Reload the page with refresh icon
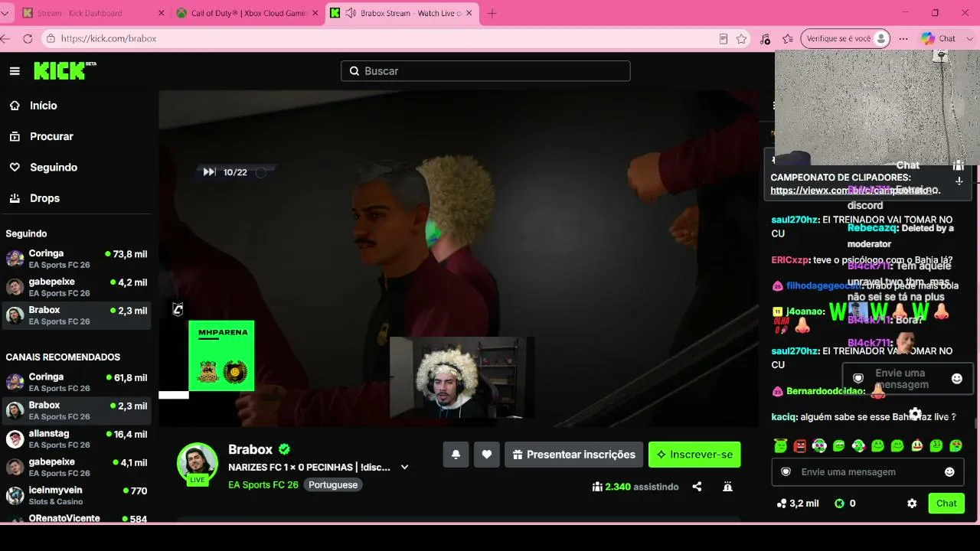Image resolution: width=980 pixels, height=551 pixels. click(x=28, y=38)
